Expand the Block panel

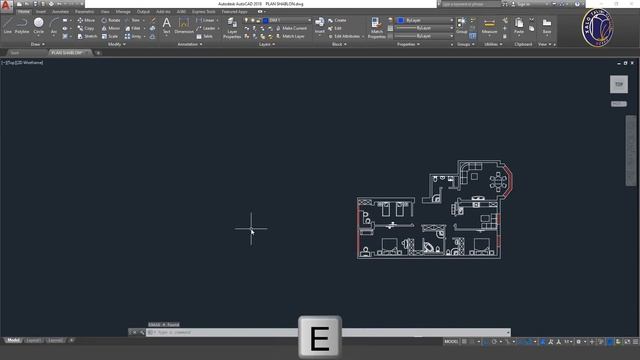pyautogui.click(x=339, y=44)
